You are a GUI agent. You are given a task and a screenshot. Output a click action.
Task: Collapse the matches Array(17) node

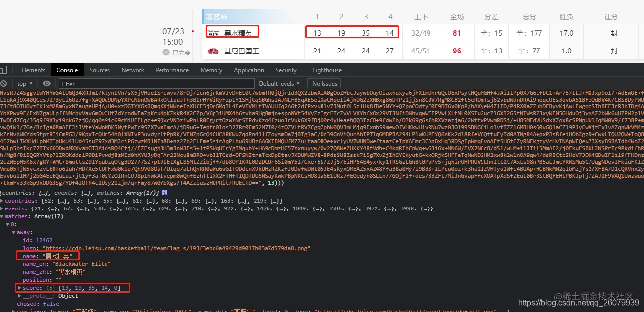2,216
